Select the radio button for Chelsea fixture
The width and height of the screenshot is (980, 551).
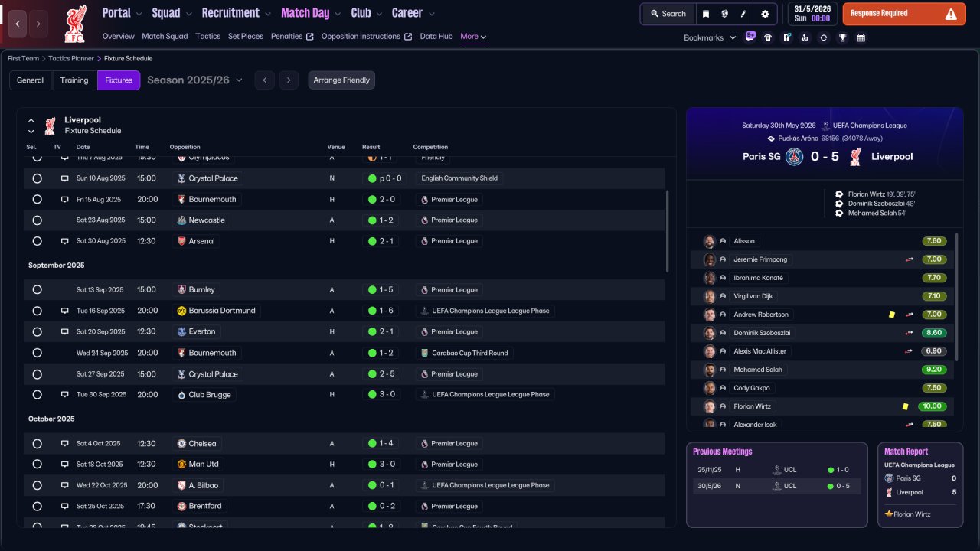pos(37,444)
